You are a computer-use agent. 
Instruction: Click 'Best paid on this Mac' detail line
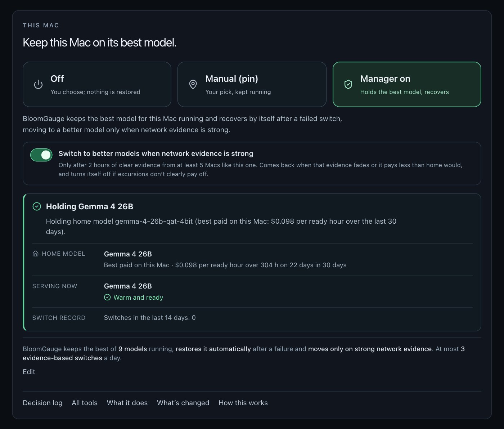click(225, 265)
